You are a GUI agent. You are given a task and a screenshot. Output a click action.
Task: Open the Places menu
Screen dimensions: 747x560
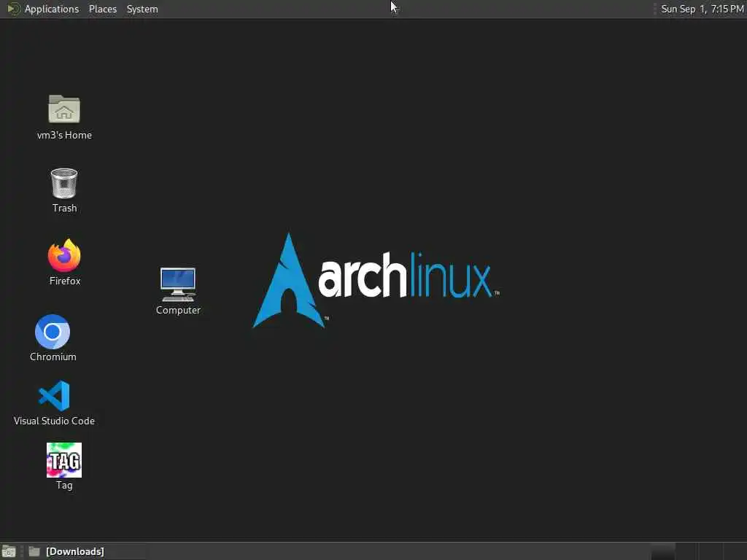(x=102, y=9)
